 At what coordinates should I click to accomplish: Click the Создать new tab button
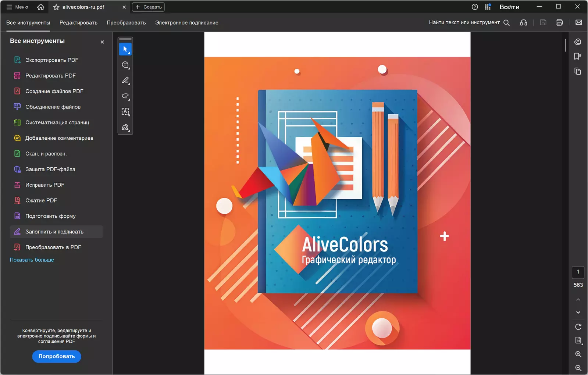tap(148, 7)
